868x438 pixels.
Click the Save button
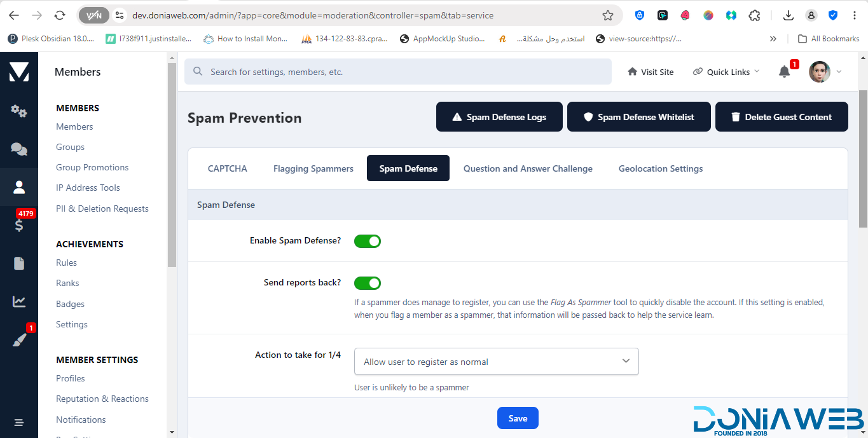click(x=518, y=418)
